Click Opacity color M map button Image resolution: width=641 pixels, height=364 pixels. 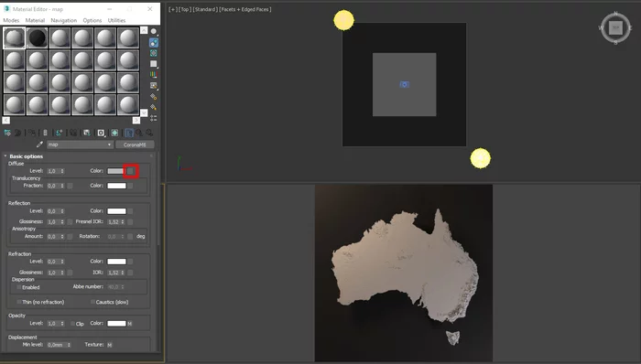click(130, 324)
